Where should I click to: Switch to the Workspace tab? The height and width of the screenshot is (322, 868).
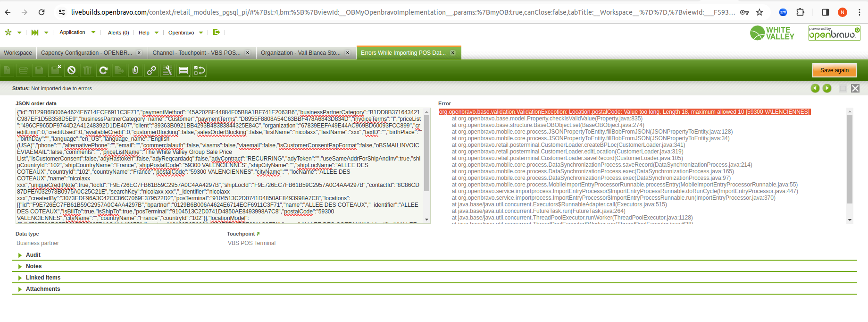(x=18, y=53)
